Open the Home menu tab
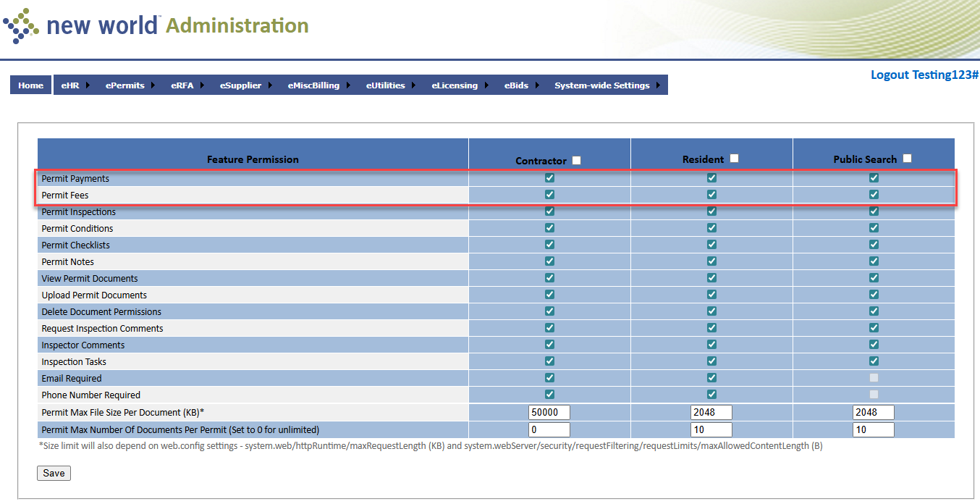980x504 pixels. click(30, 85)
